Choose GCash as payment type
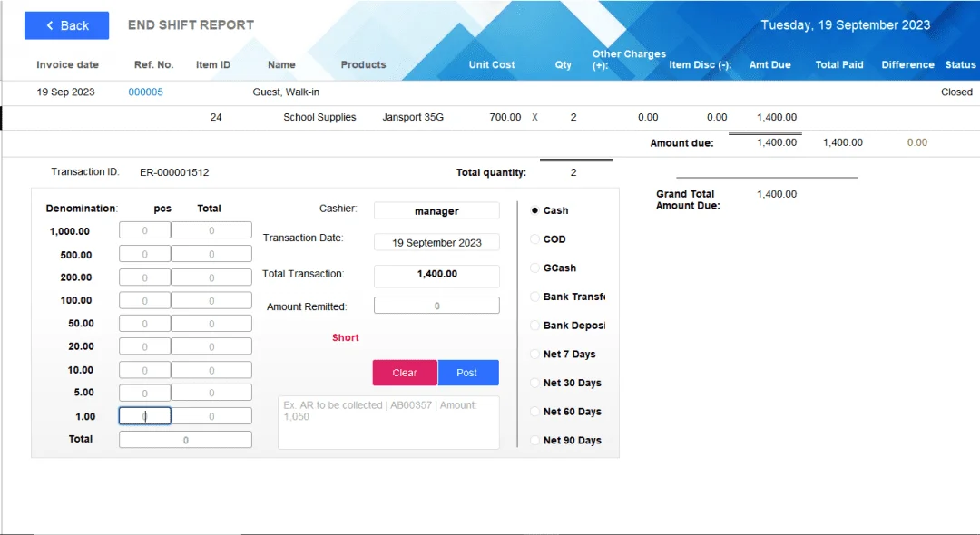 tap(534, 267)
